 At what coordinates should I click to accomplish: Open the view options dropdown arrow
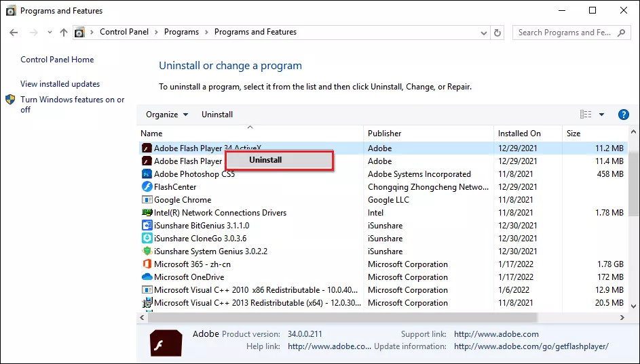[601, 115]
